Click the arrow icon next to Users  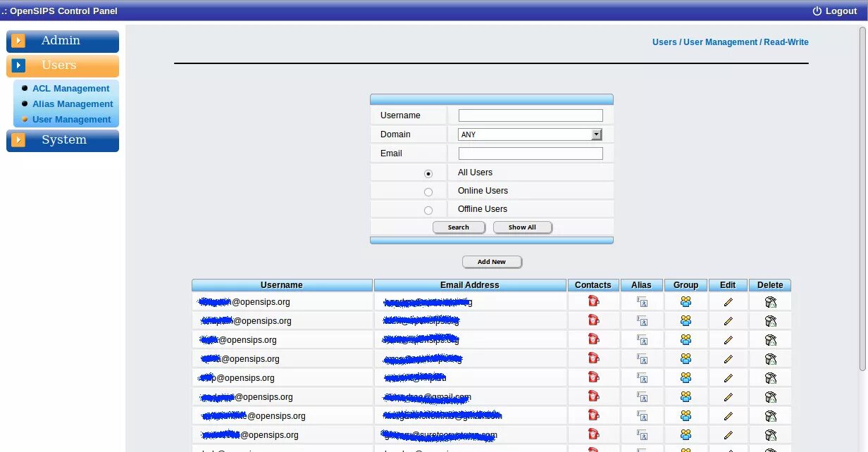[x=18, y=65]
